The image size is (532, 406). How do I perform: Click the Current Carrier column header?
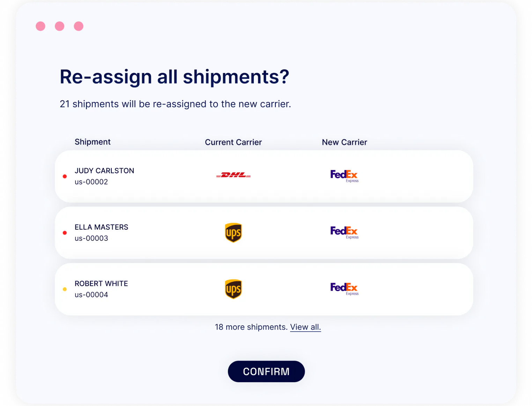click(x=233, y=142)
